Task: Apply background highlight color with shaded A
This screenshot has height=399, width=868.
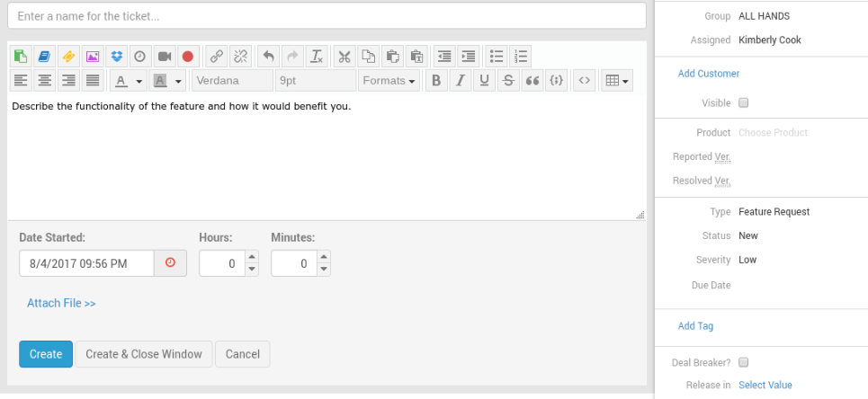Action: tap(160, 81)
